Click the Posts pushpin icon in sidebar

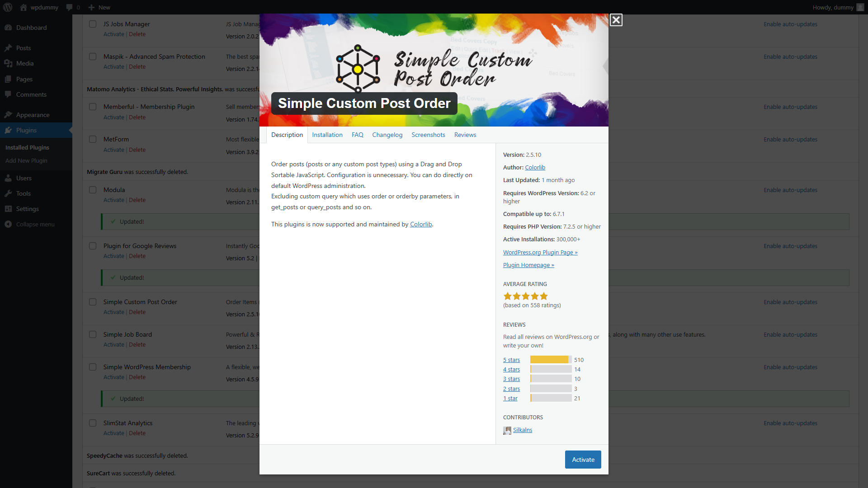click(x=8, y=48)
